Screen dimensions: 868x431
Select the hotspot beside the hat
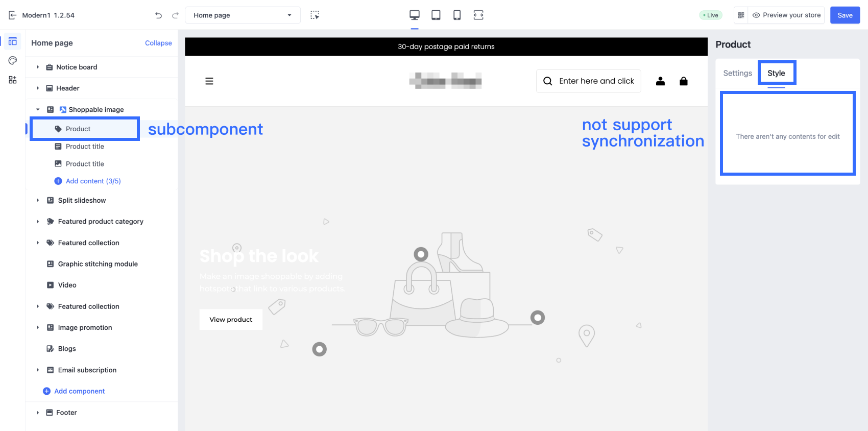tap(538, 318)
